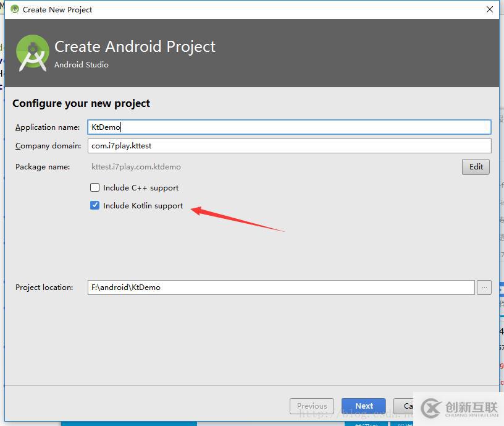Screen dimensions: 504x426
Task: Expand the package name editor with Edit
Action: [476, 167]
